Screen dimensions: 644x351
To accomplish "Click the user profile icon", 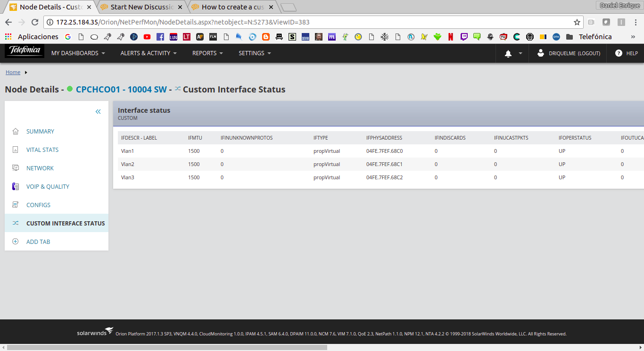I will pos(541,53).
